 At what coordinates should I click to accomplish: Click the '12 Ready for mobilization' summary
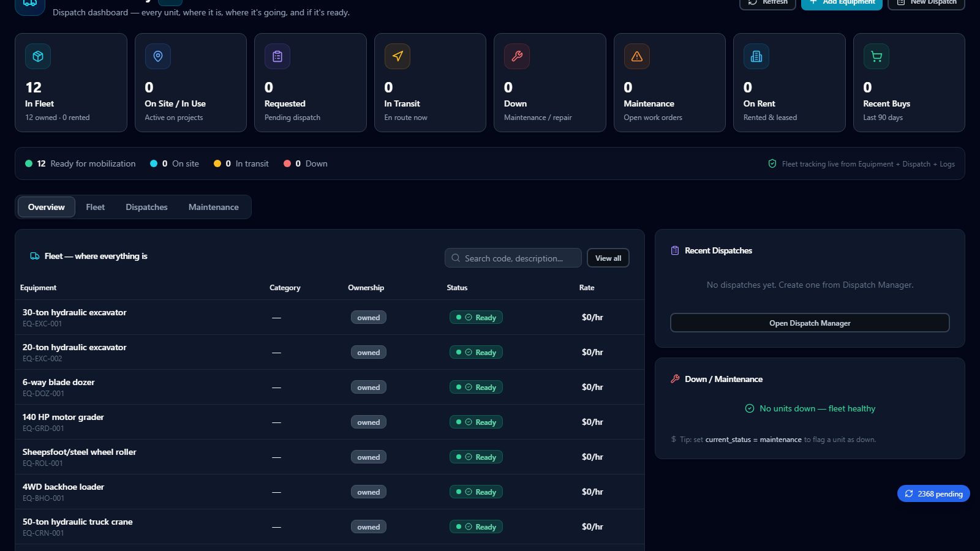pos(80,163)
